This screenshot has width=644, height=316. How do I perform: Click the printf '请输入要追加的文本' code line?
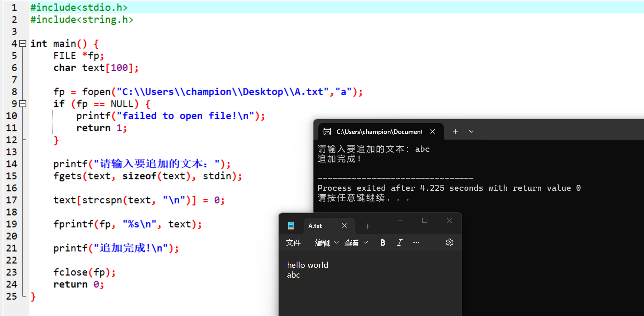click(142, 164)
